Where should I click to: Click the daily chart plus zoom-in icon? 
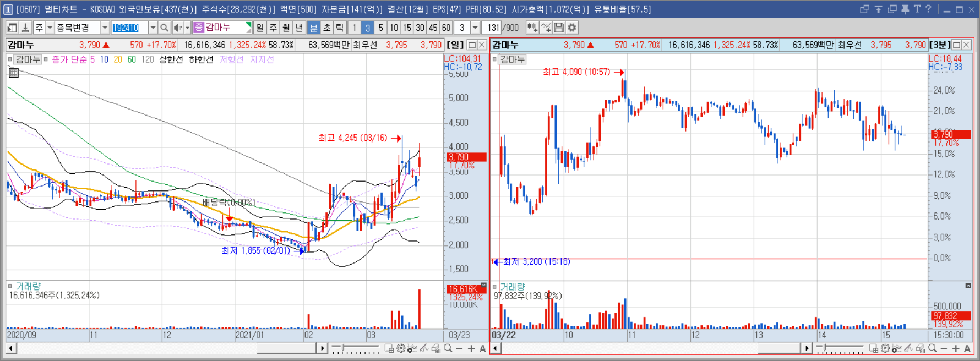tap(471, 348)
